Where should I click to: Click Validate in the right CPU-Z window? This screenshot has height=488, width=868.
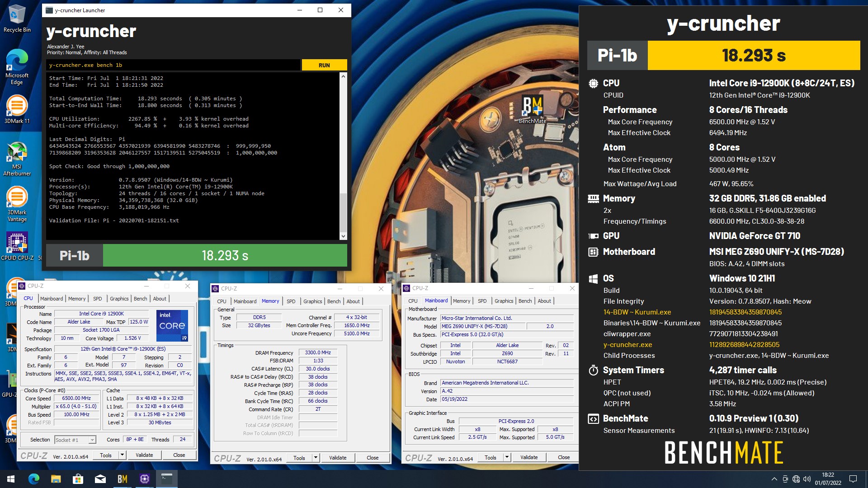click(x=529, y=457)
